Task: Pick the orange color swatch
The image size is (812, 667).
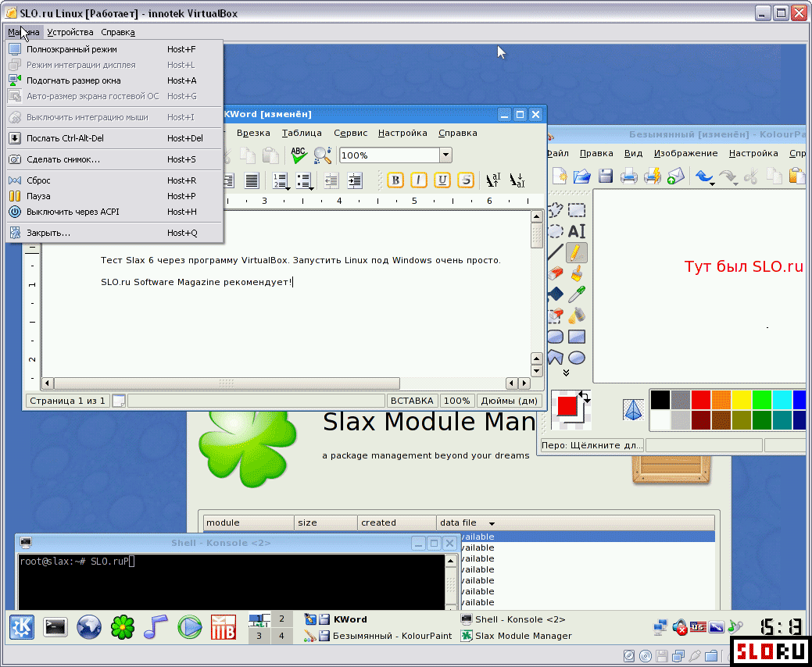Action: (721, 399)
